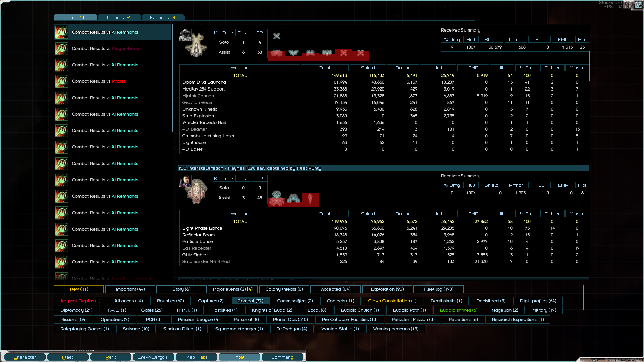Click the intel list vertical scrollbar
The image size is (644, 362).
pos(172,79)
